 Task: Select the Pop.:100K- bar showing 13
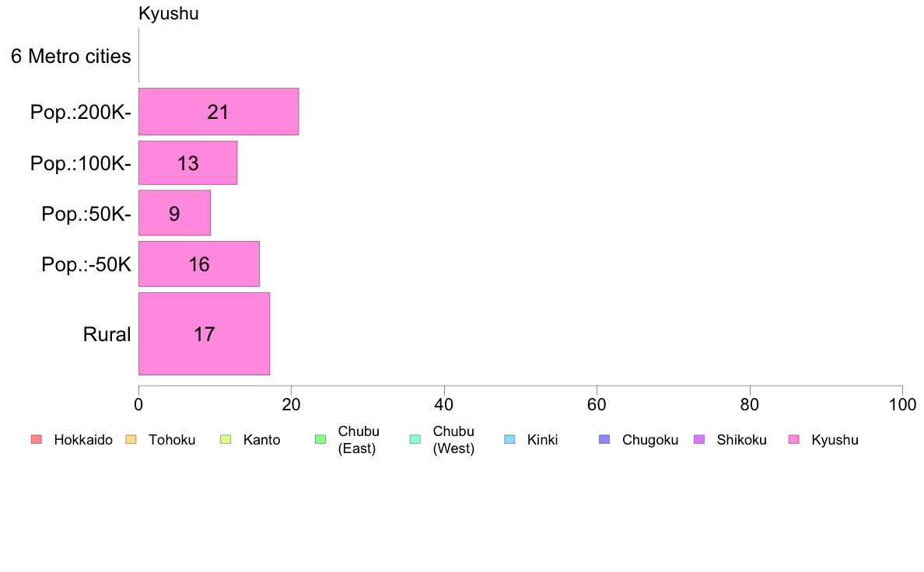[188, 162]
